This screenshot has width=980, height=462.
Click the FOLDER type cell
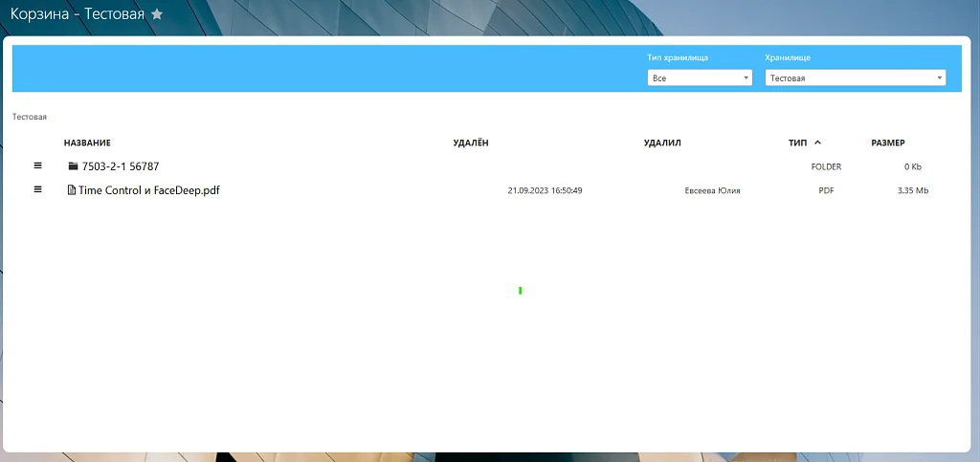click(826, 166)
